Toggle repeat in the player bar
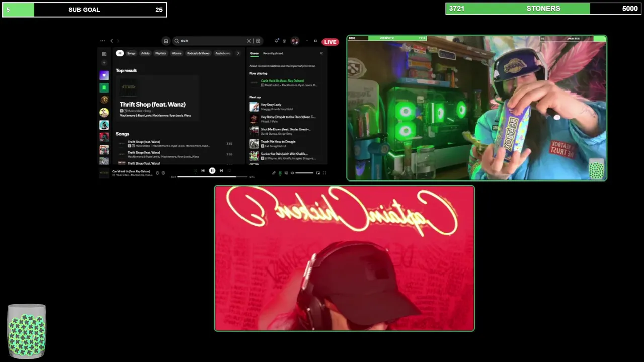The height and width of the screenshot is (362, 644). tap(230, 171)
